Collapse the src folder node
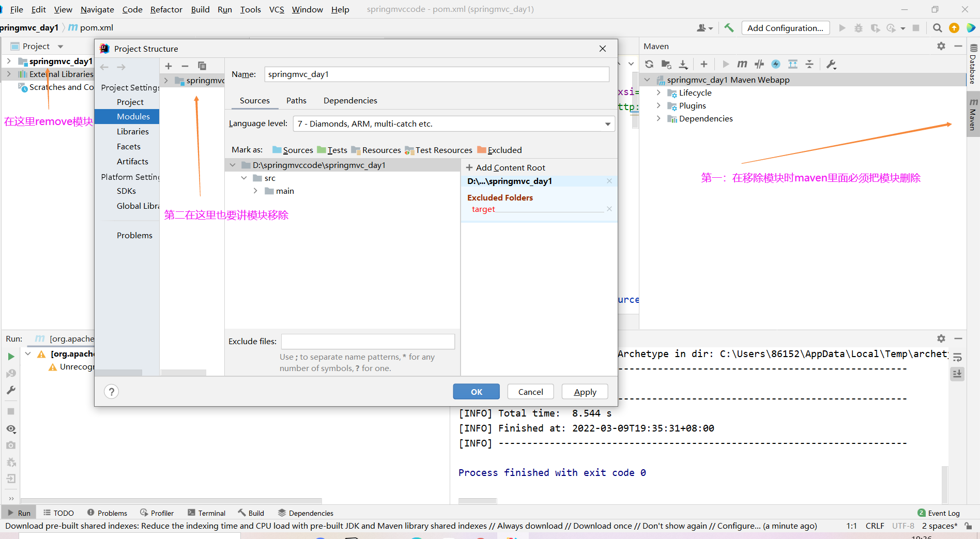 coord(244,178)
